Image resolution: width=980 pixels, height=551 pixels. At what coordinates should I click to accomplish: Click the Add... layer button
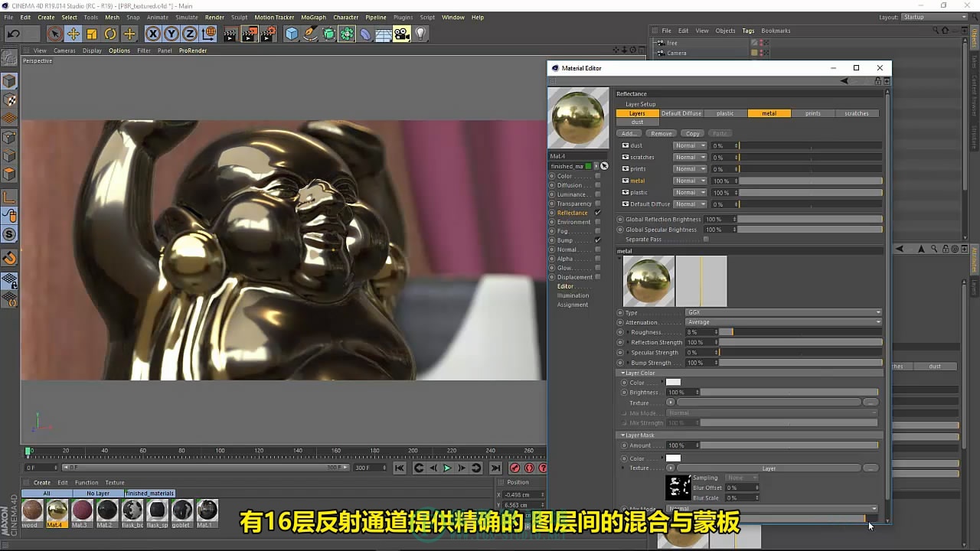pyautogui.click(x=629, y=133)
